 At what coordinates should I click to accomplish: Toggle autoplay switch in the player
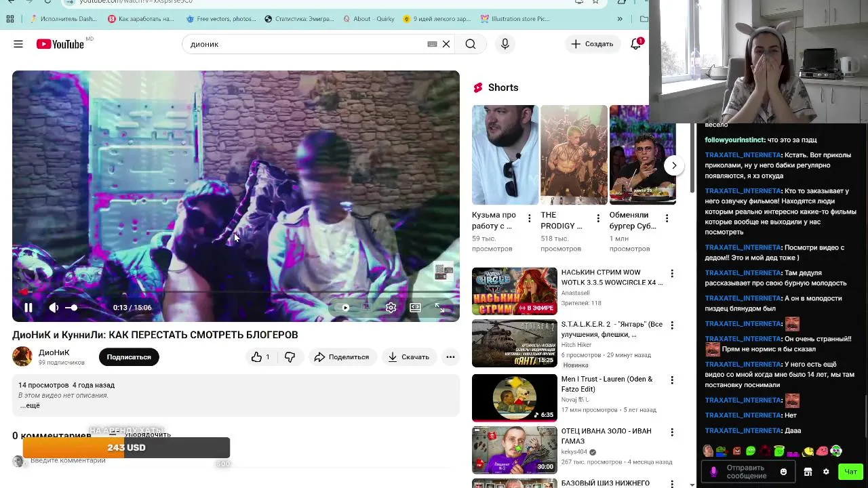point(344,308)
